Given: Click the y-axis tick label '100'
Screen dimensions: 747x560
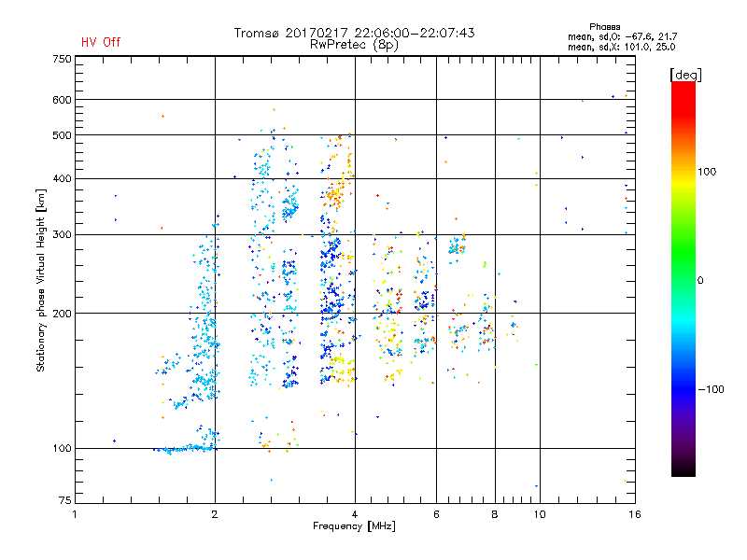Looking at the screenshot, I should 62,448.
